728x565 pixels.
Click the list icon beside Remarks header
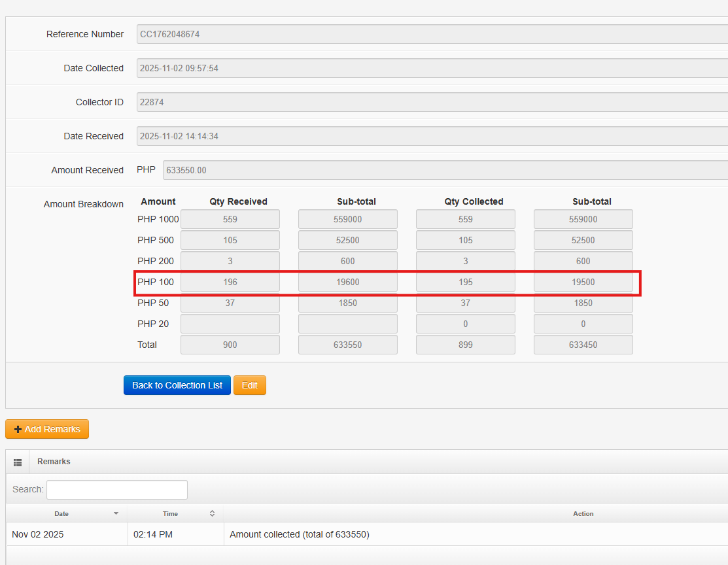pos(18,462)
